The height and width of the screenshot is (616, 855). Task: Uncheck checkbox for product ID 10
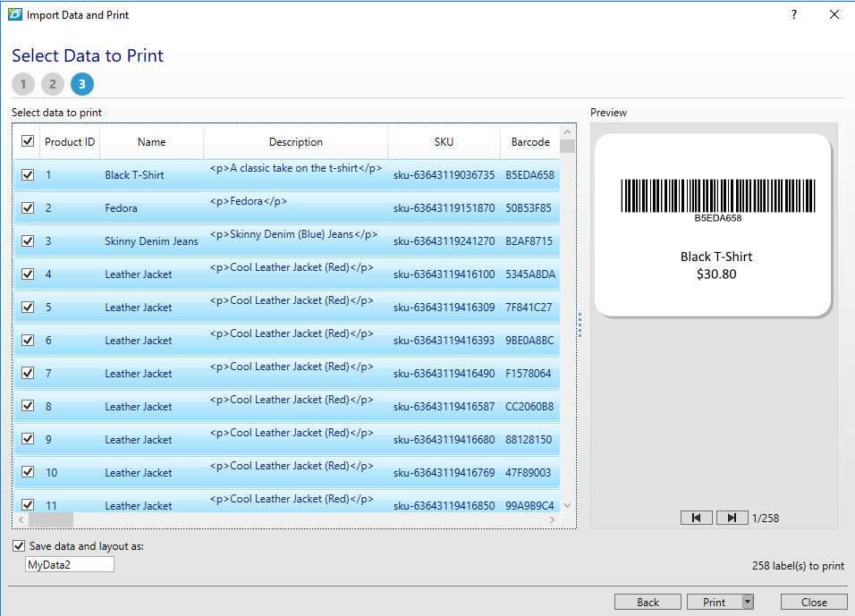tap(28, 472)
